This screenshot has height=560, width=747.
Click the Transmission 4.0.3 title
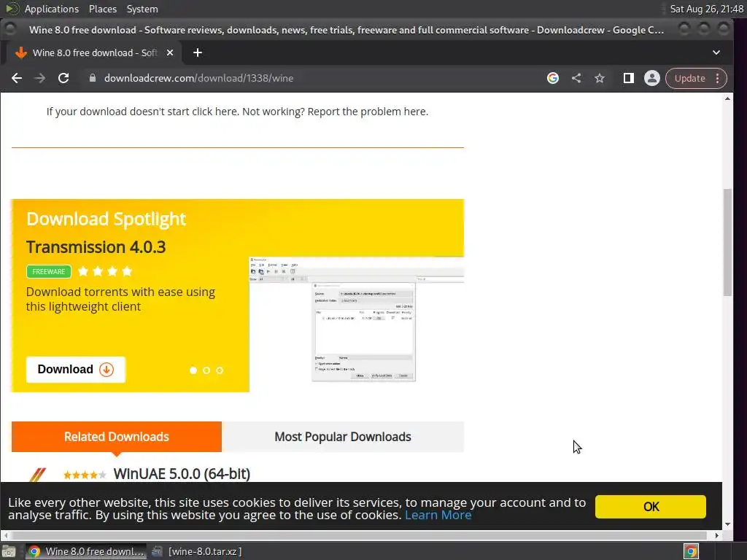[96, 247]
